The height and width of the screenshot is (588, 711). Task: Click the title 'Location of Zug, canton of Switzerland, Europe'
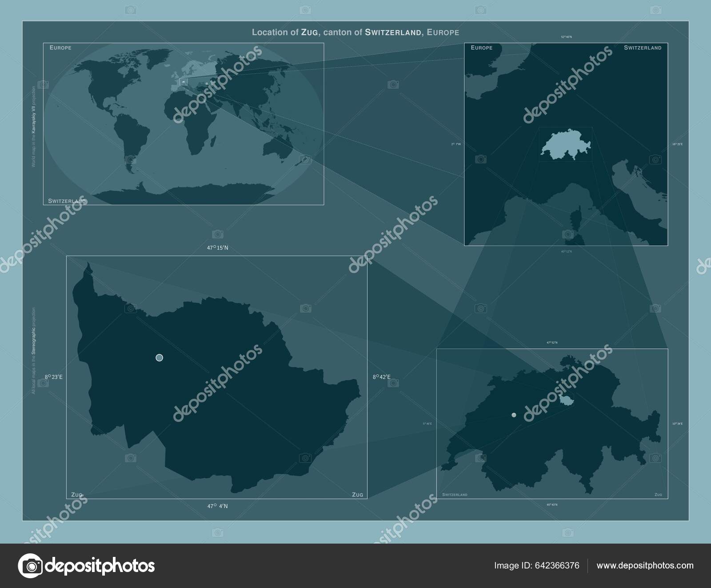[355, 32]
